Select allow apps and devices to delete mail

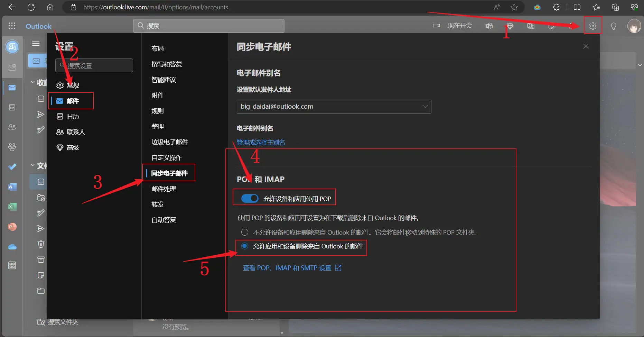click(x=245, y=246)
